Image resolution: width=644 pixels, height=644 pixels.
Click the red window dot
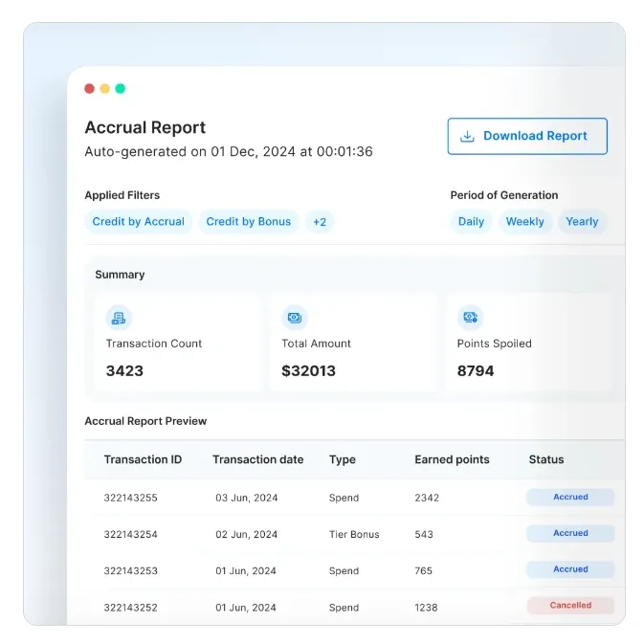coord(90,89)
